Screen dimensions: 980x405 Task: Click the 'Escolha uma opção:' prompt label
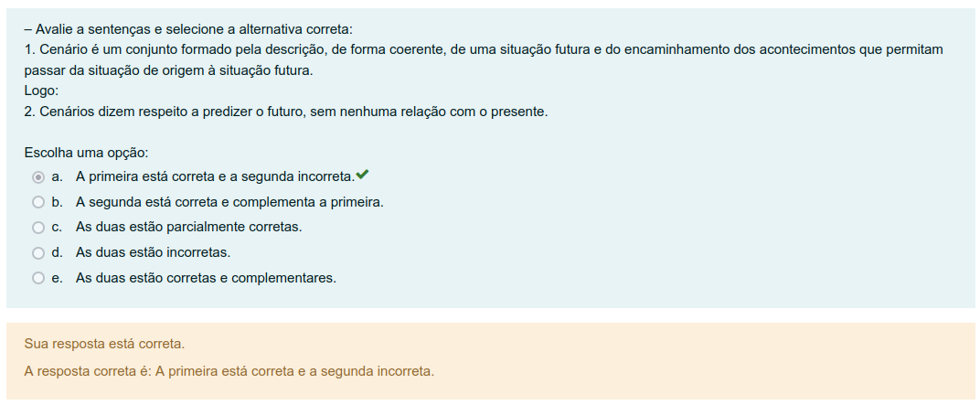point(86,152)
